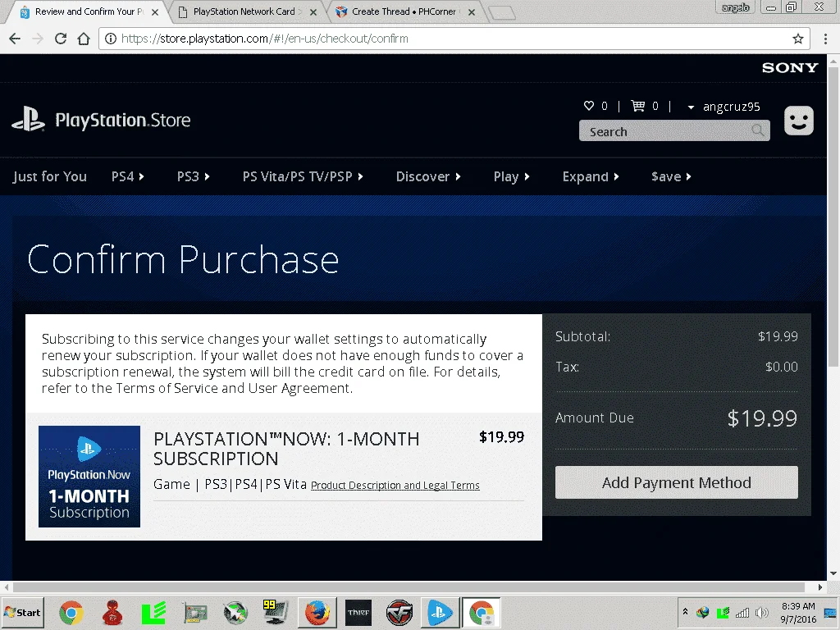Click the scroll right arrow at bottom
Viewport: 840px width, 630px height.
pos(819,587)
